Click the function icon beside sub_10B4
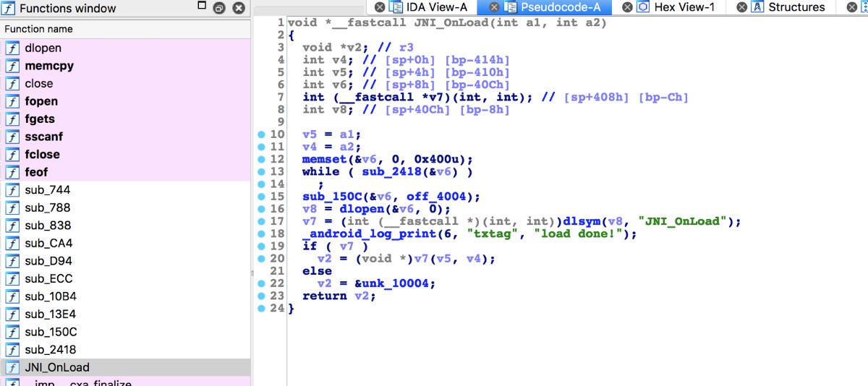The image size is (868, 386). click(x=12, y=296)
